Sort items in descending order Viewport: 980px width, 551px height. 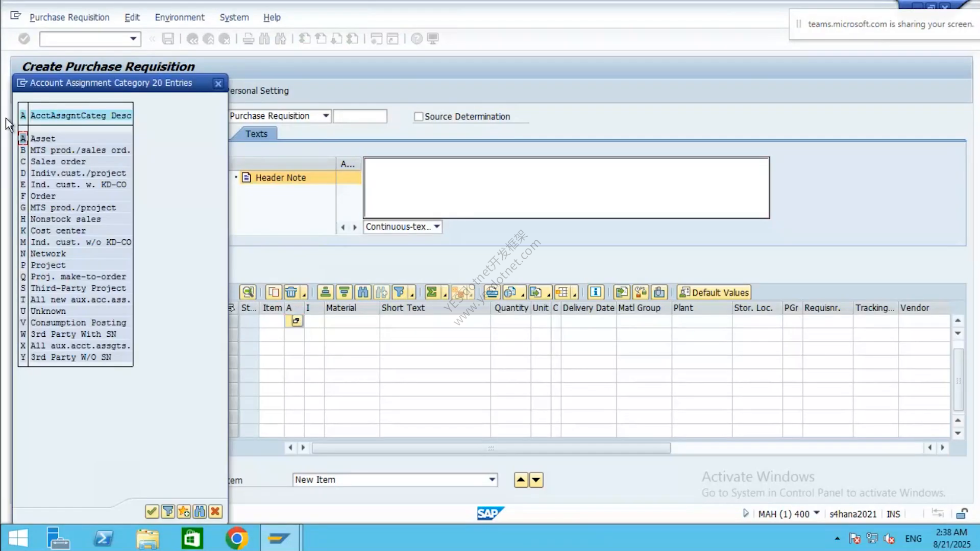pos(345,292)
